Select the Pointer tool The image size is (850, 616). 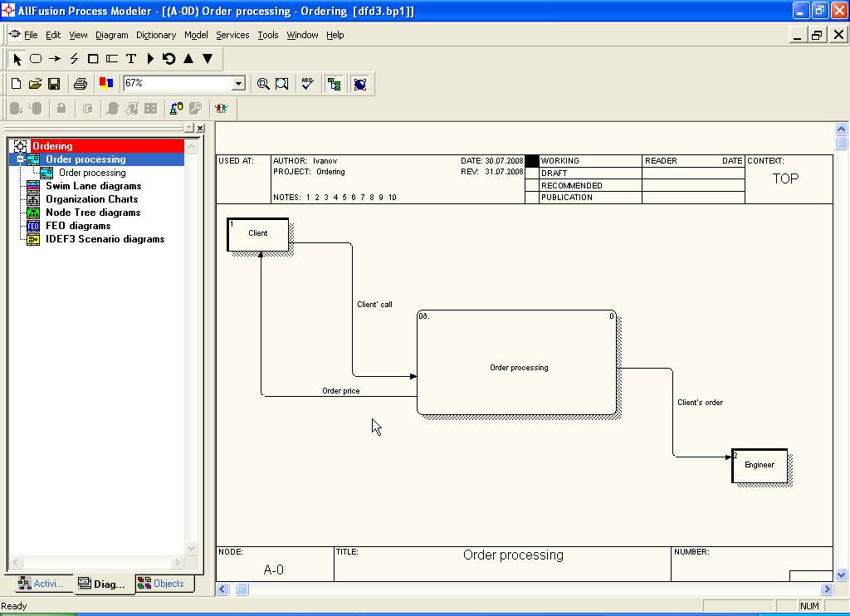pos(17,59)
